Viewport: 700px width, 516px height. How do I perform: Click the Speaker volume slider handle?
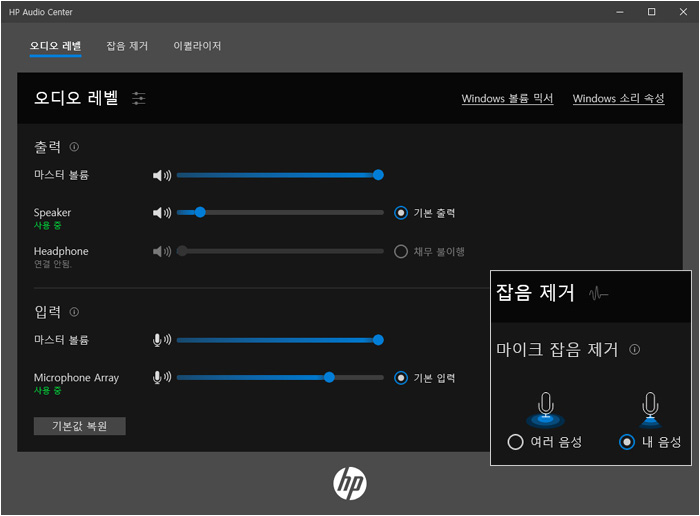click(x=200, y=212)
